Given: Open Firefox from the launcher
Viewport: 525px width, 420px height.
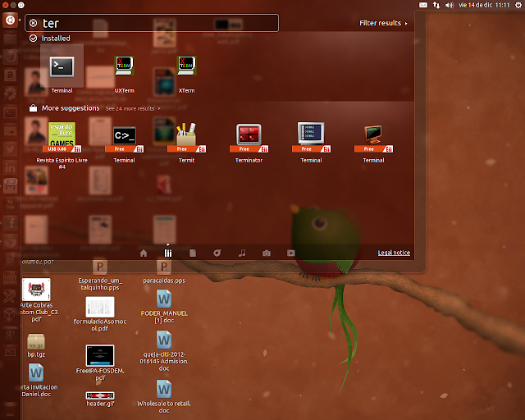Looking at the screenshot, I should [x=10, y=57].
